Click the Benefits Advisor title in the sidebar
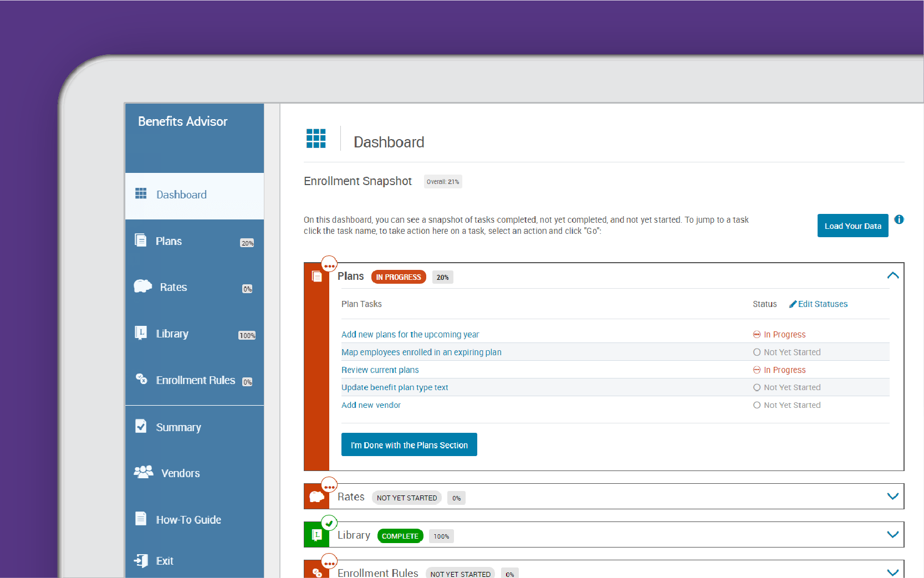Image resolution: width=924 pixels, height=578 pixels. [x=183, y=121]
